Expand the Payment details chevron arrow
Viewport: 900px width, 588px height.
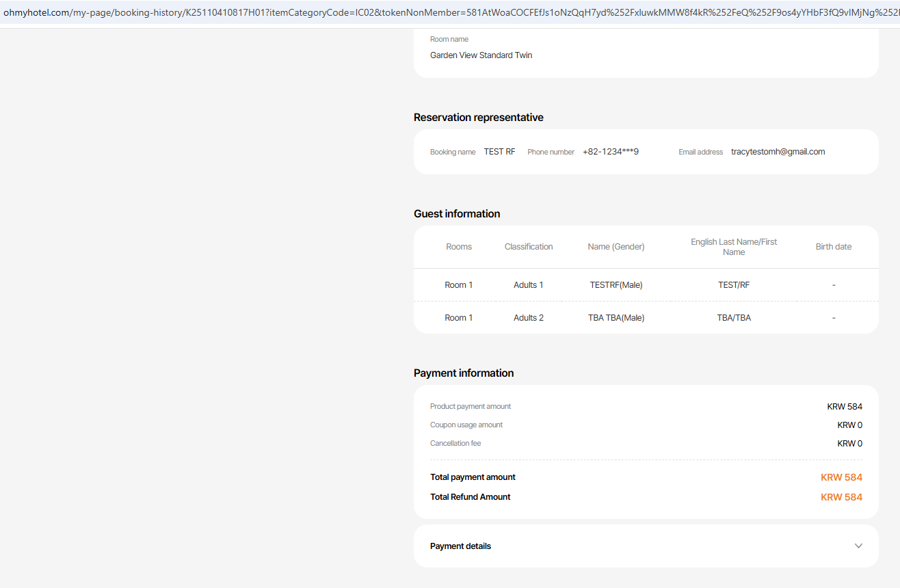click(858, 546)
